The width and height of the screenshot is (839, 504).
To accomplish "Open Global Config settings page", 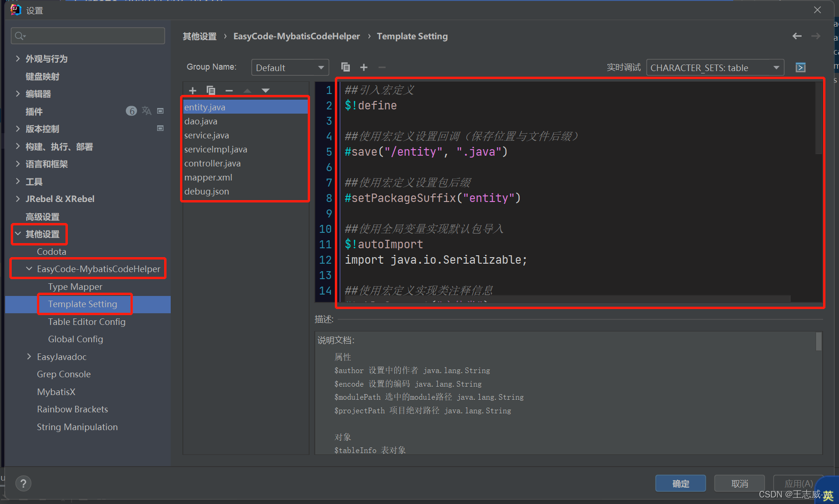I will tap(75, 339).
